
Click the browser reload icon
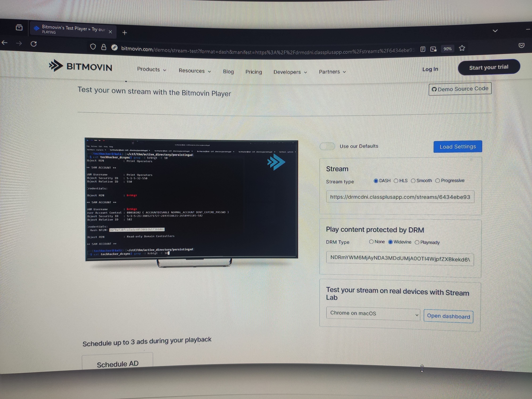pyautogui.click(x=34, y=44)
